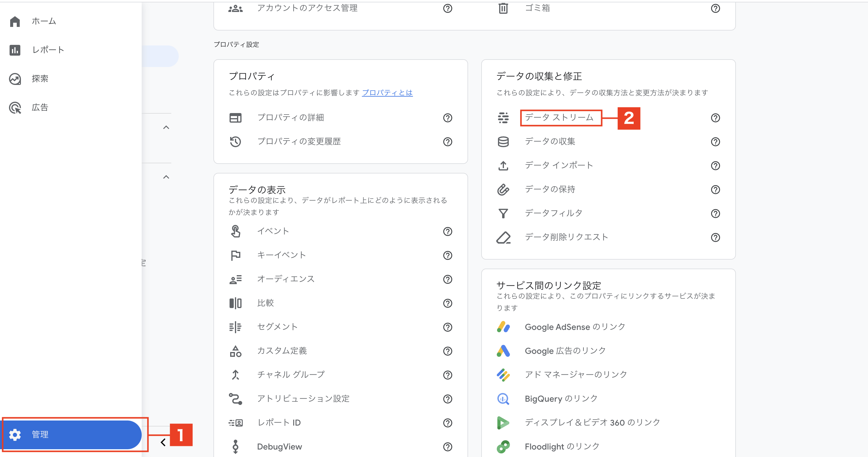868x457 pixels.
Task: Click the データフィルタ funnel icon
Action: (x=503, y=214)
